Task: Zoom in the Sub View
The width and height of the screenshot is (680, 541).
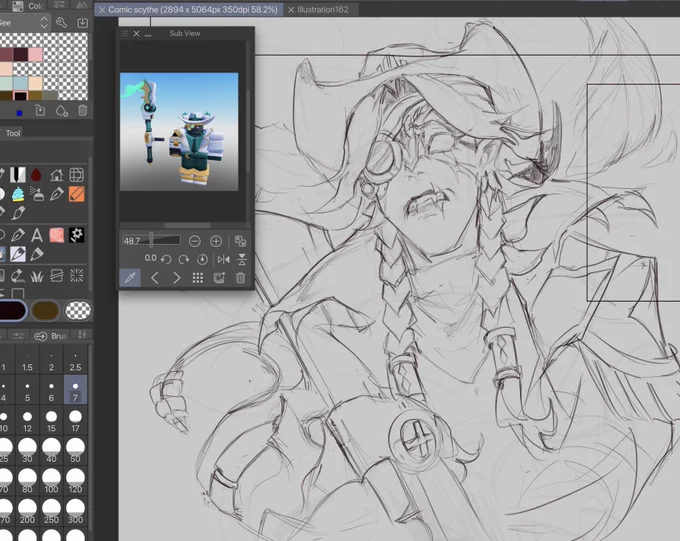Action: pos(216,241)
